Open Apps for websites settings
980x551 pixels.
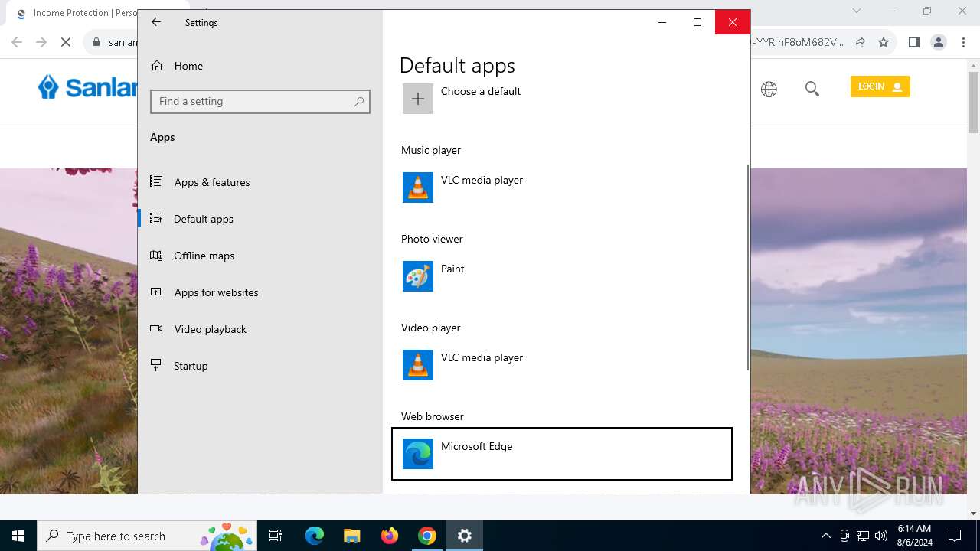click(x=260, y=292)
